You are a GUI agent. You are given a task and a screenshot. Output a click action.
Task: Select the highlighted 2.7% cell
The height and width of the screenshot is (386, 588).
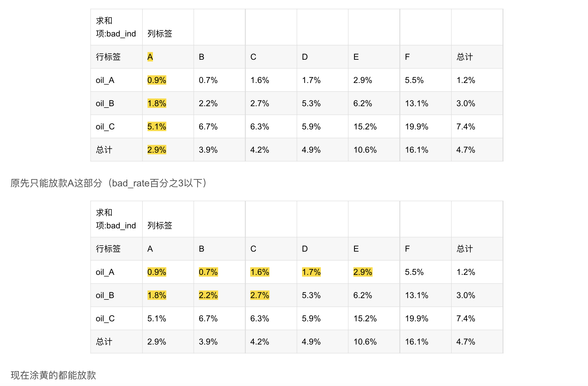(259, 295)
